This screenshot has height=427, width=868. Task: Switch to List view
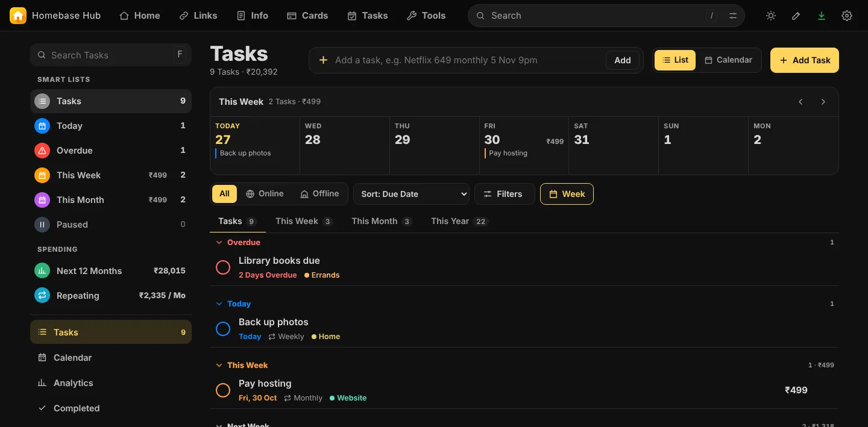pos(675,60)
